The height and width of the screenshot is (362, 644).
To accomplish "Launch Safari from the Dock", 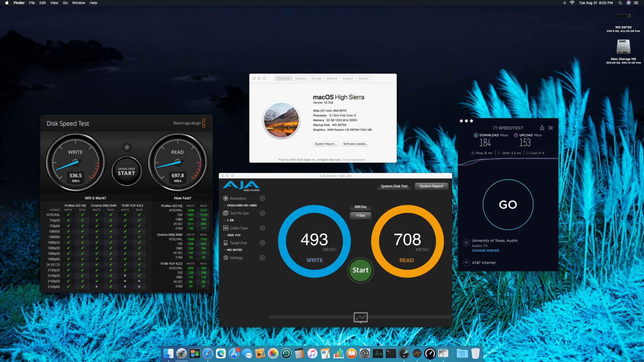I will click(x=208, y=354).
